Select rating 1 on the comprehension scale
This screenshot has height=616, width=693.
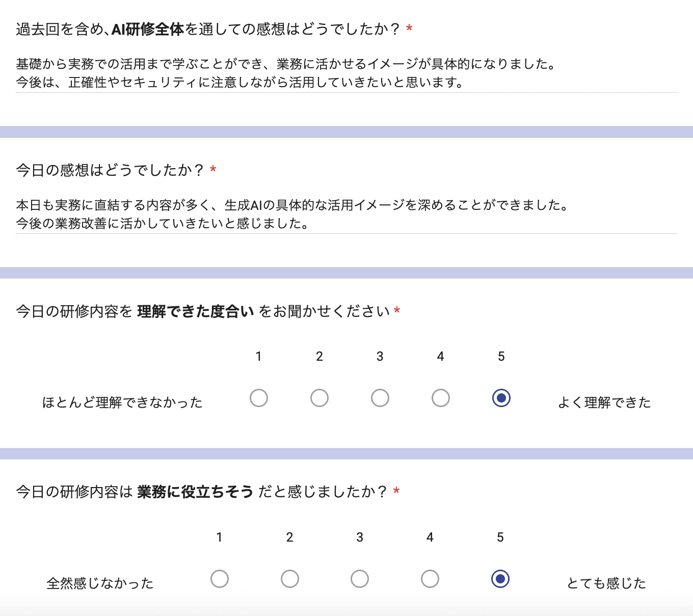[x=259, y=398]
